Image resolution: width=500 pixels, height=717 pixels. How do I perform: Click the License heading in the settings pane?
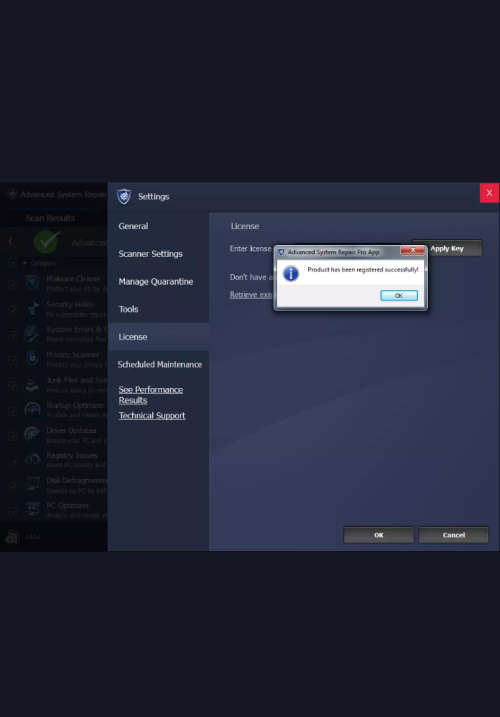tap(245, 226)
